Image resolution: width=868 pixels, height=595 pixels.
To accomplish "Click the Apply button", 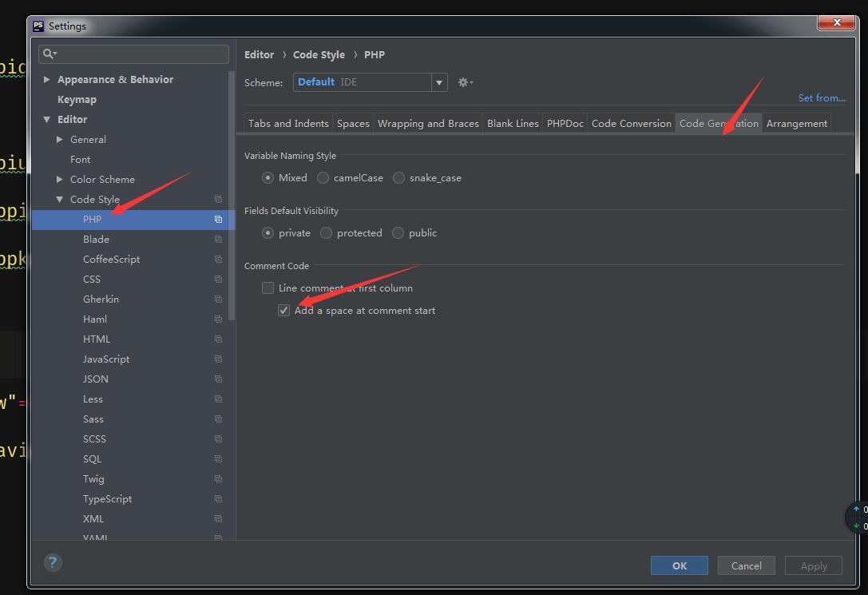I will [814, 565].
